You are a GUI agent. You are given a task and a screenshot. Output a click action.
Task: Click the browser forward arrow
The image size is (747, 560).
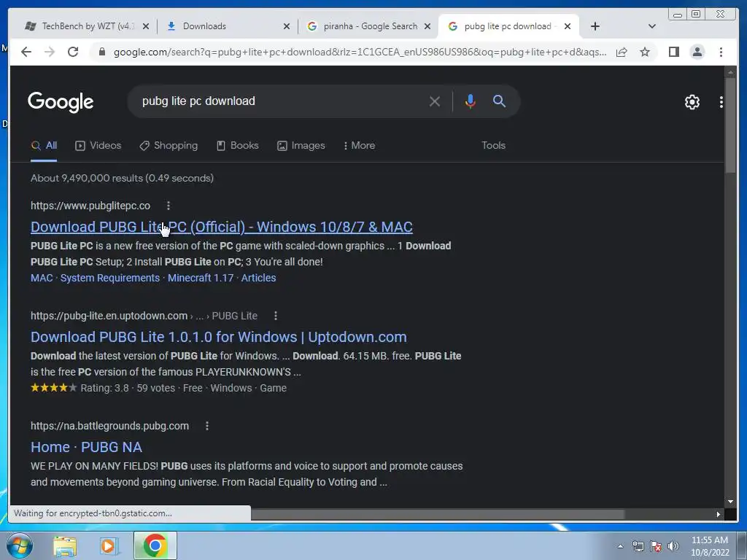pyautogui.click(x=50, y=52)
